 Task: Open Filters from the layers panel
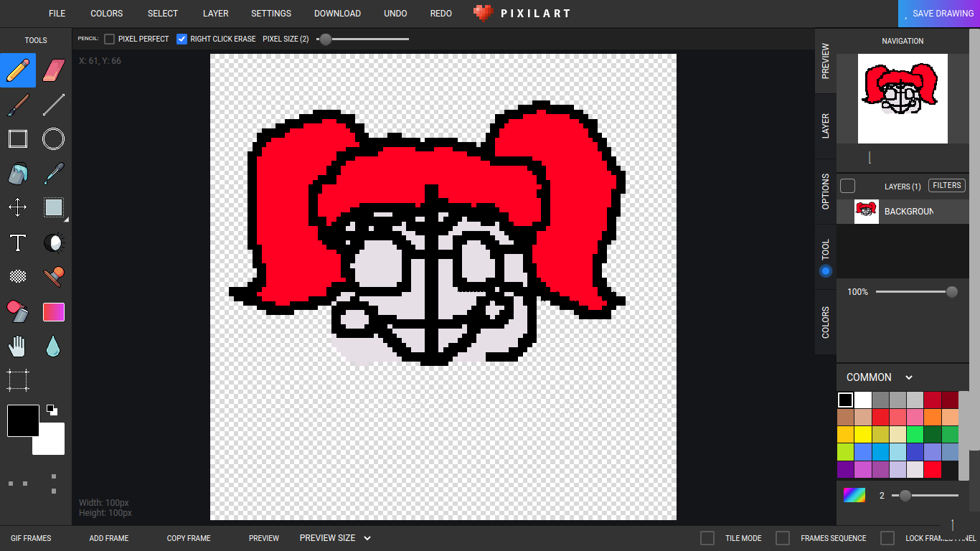pyautogui.click(x=946, y=185)
